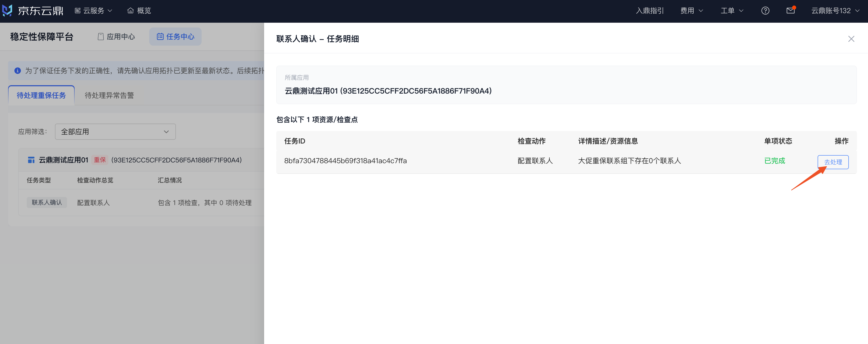Select the 待处理重保任务 tab
Image resolution: width=868 pixels, height=344 pixels.
pos(41,95)
